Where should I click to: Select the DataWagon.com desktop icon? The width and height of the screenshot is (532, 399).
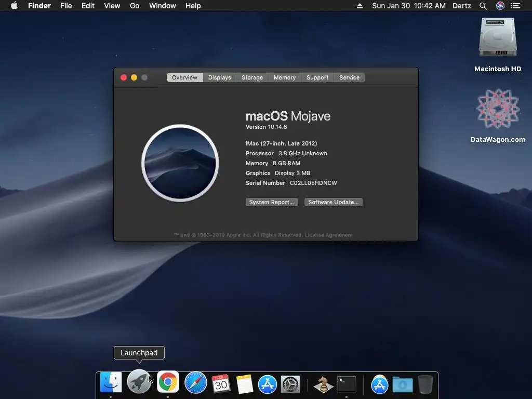tap(498, 109)
